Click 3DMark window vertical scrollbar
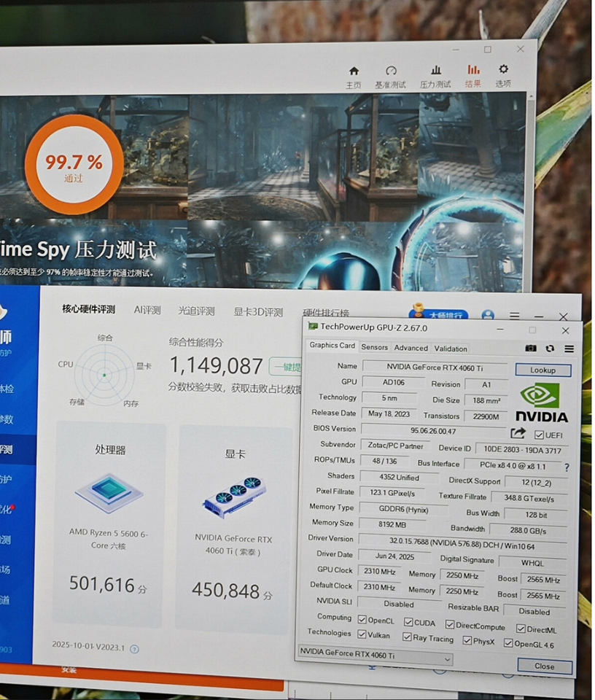 [530, 192]
